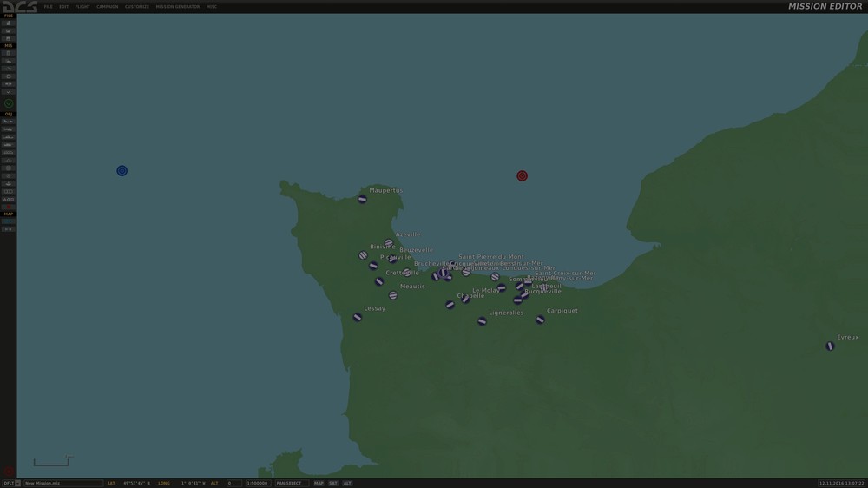Image resolution: width=868 pixels, height=488 pixels.
Task: Click the New mission icon under FILE
Action: pos(9,23)
